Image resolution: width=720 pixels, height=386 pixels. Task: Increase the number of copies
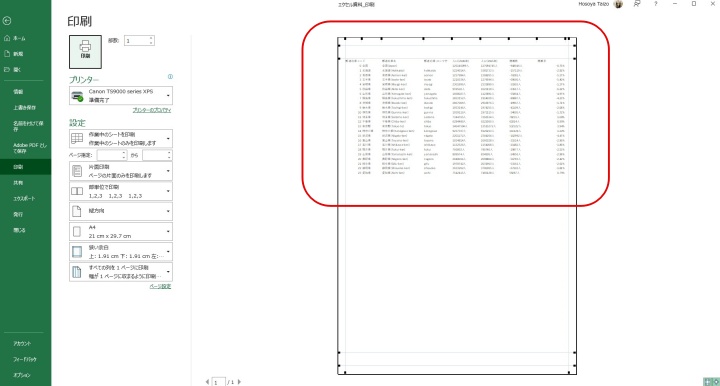click(x=151, y=38)
